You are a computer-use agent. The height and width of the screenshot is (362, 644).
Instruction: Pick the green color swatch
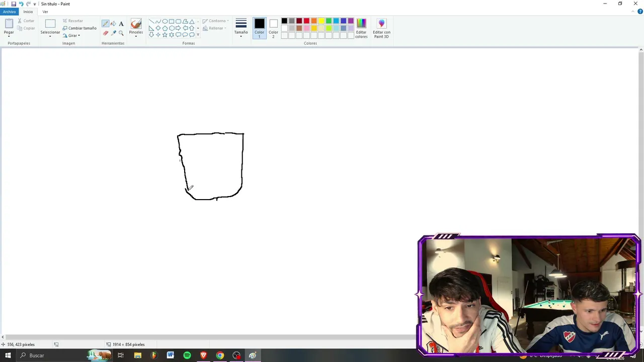coord(329,21)
